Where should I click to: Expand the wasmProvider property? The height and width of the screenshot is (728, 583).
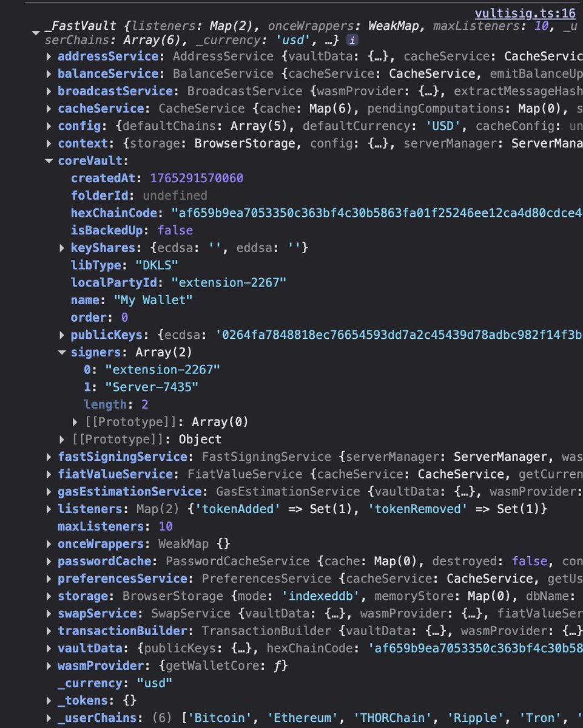coord(49,666)
